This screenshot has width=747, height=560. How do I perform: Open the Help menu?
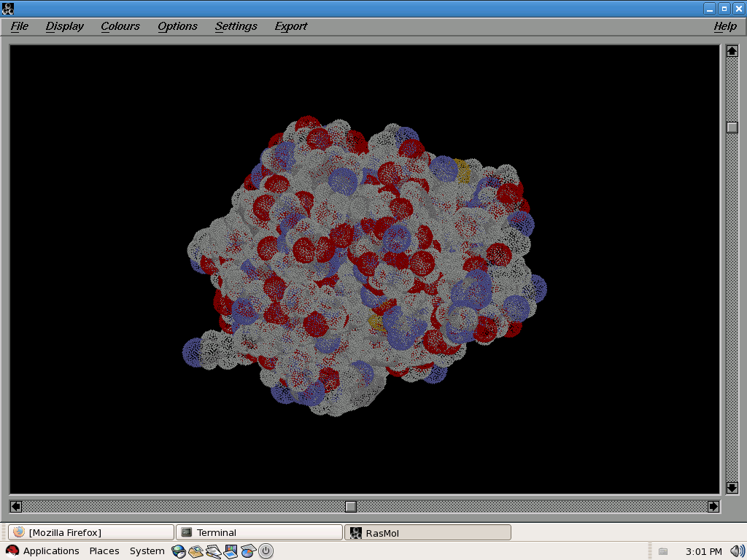point(725,26)
